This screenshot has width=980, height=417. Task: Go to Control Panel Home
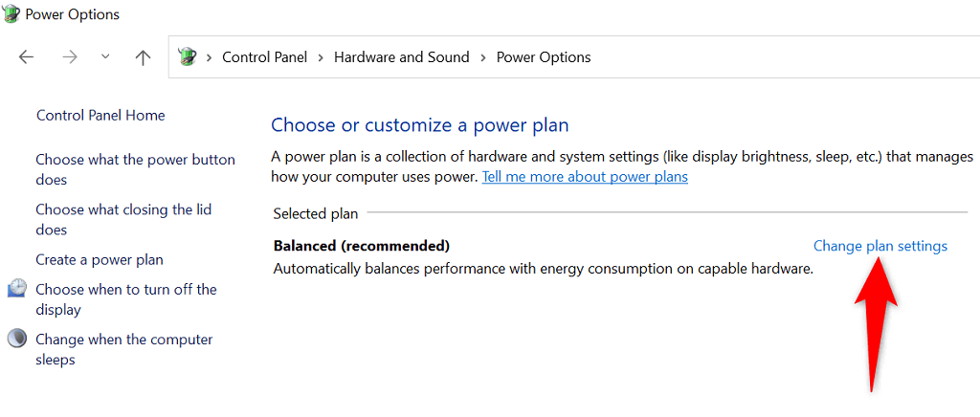pos(100,116)
